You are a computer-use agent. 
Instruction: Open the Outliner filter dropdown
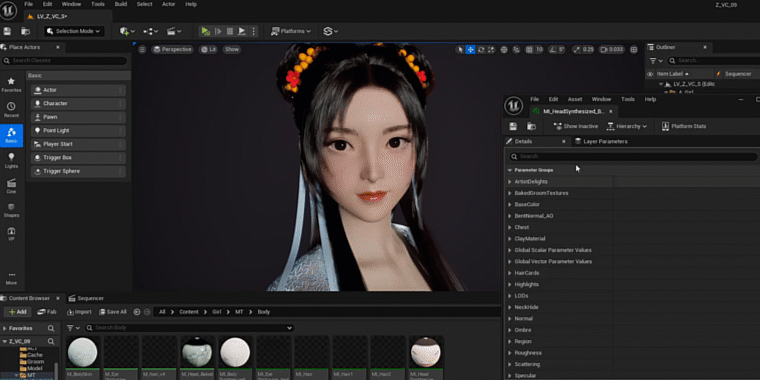655,61
